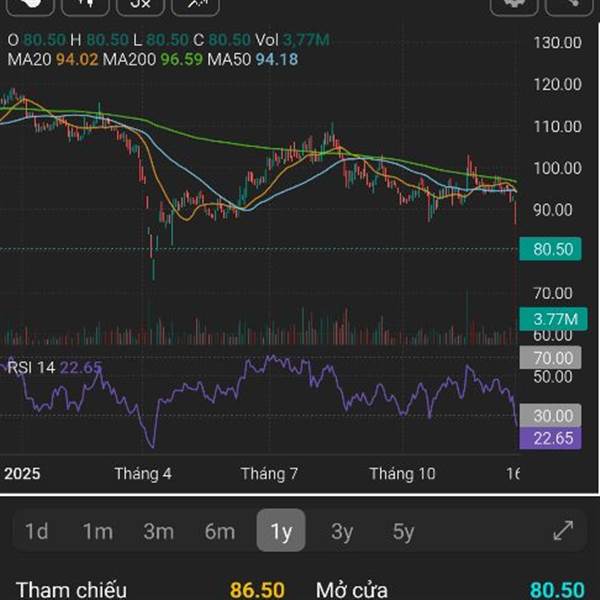Select the 3m timeframe
The image size is (600, 600).
tap(158, 531)
